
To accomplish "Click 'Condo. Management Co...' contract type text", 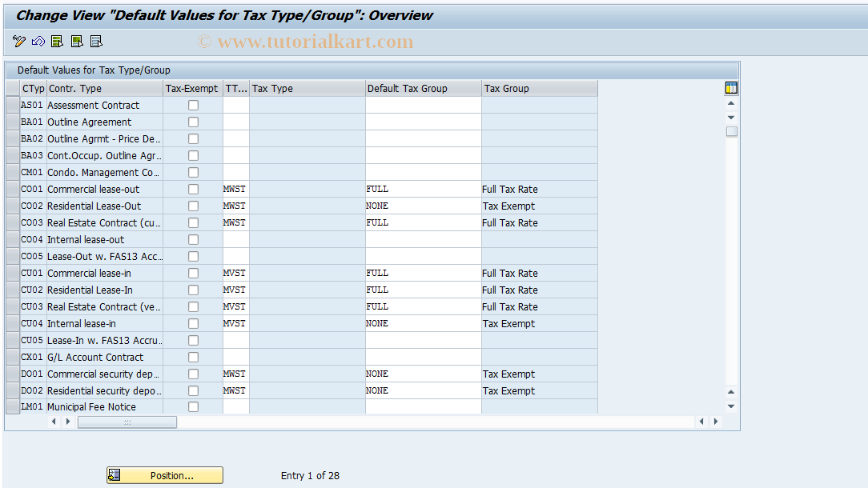I will [103, 173].
